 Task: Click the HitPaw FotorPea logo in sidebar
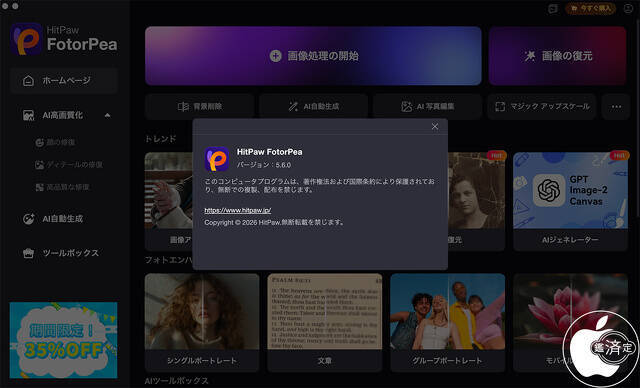click(x=64, y=39)
